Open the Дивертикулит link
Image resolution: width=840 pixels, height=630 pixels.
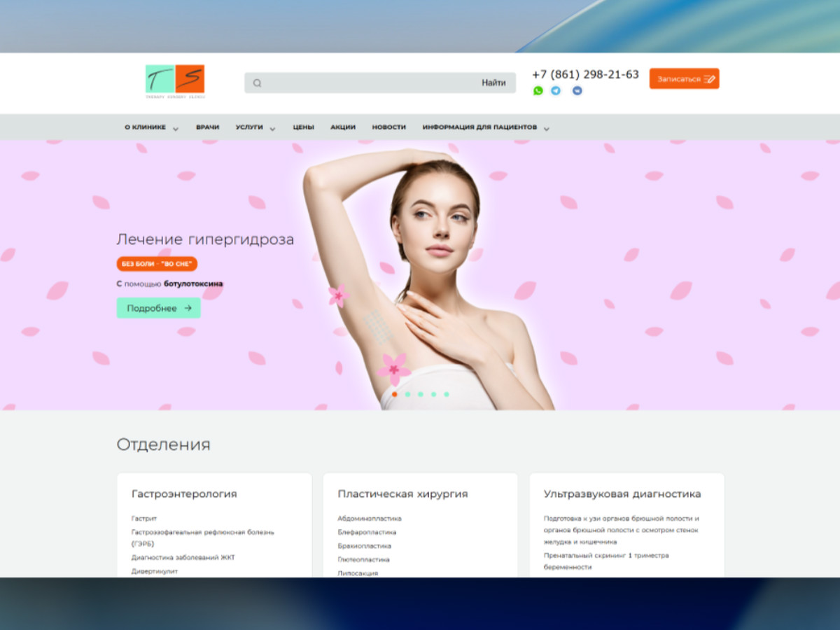tap(155, 571)
